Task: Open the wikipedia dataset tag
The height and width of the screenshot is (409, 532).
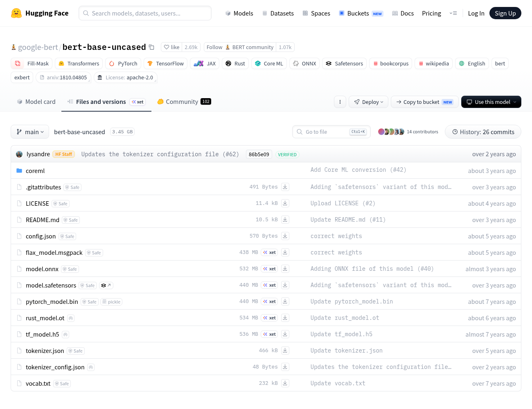Action: pos(433,63)
